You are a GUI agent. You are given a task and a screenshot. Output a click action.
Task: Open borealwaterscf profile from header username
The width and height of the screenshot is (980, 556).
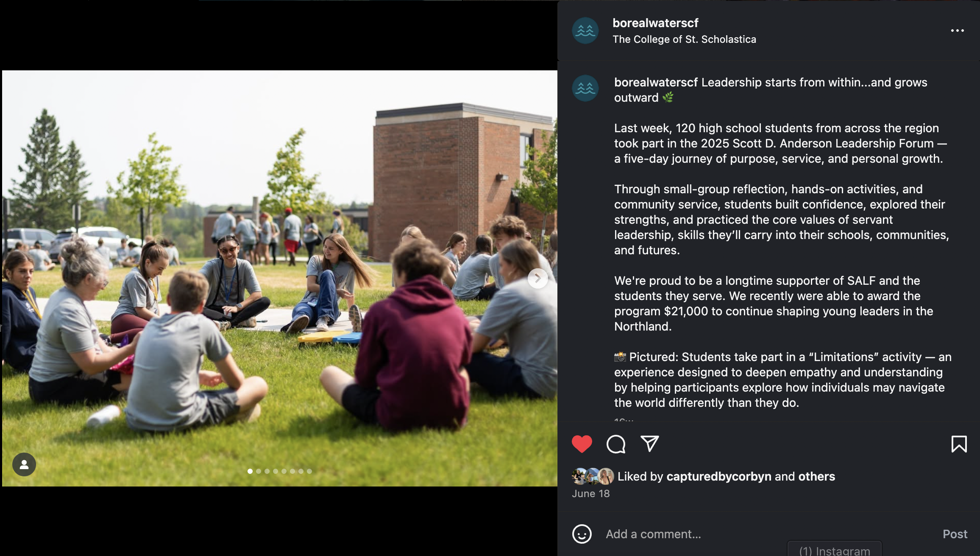655,23
